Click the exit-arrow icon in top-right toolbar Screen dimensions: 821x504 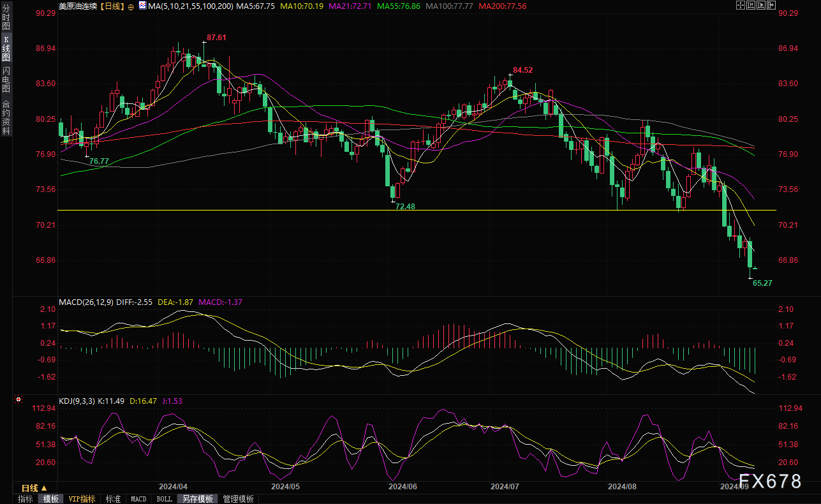point(771,5)
